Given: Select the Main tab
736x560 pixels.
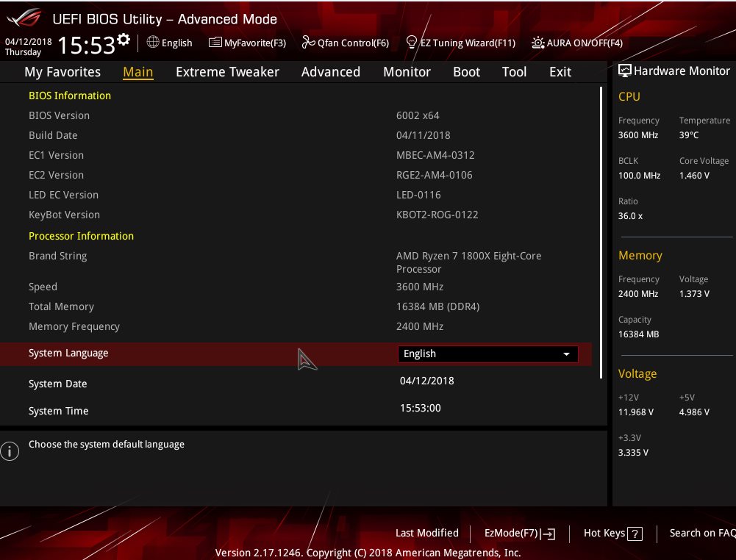Looking at the screenshot, I should (138, 72).
